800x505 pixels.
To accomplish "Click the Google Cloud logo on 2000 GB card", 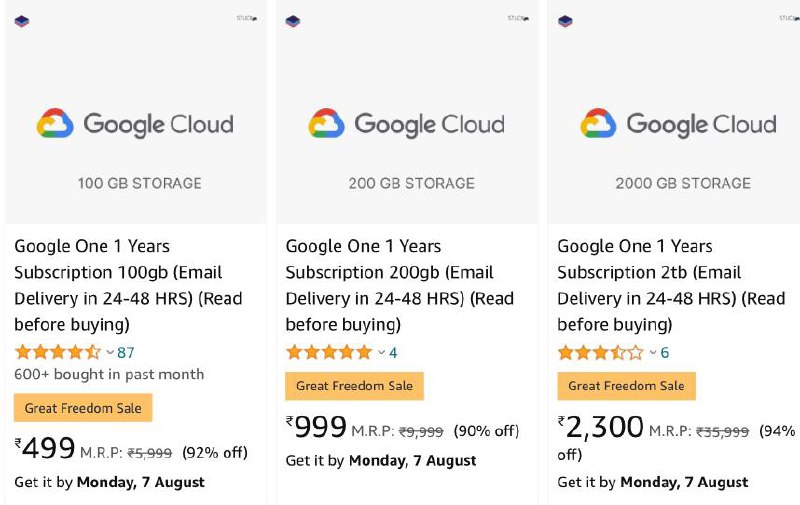I will [679, 124].
